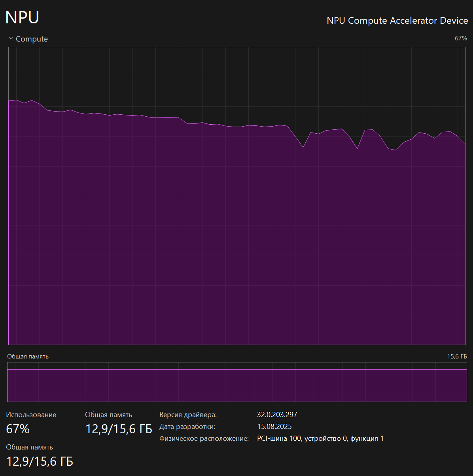
Task: Click the 15,6 ГБ memory graph maximum label
Action: (x=457, y=357)
